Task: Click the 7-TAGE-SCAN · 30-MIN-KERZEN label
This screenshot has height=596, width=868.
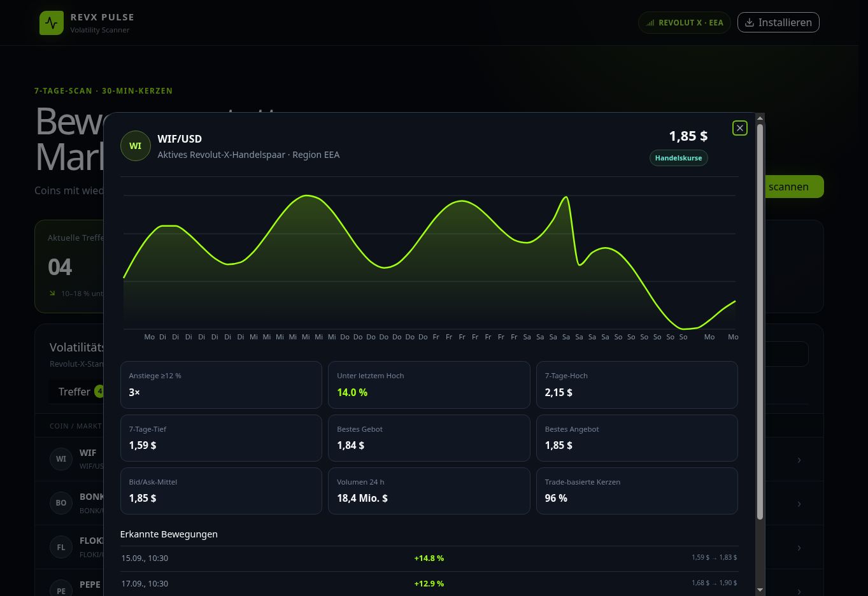Action: click(104, 91)
